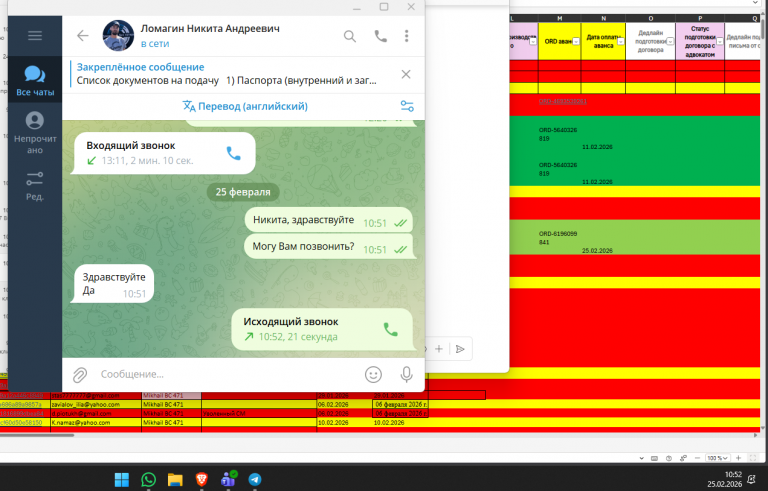
Task: Select incoming message Здравствуйте Да
Action: (x=114, y=284)
